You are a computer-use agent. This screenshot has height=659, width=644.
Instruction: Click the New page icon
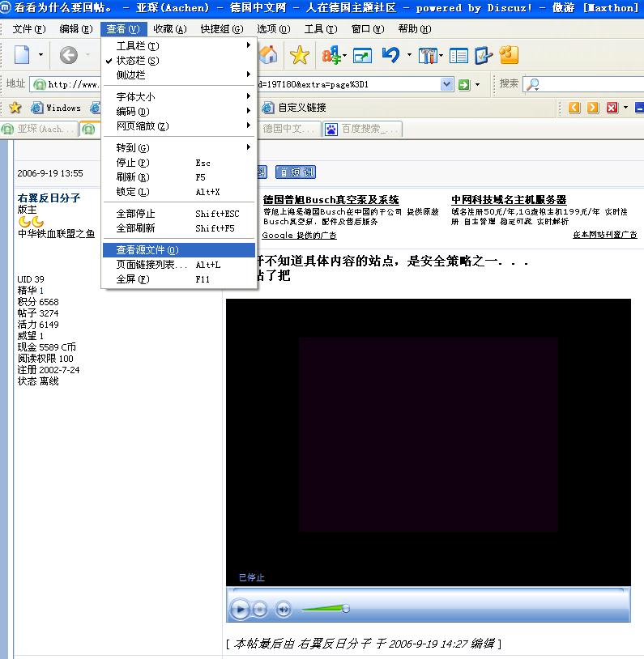[x=22, y=55]
